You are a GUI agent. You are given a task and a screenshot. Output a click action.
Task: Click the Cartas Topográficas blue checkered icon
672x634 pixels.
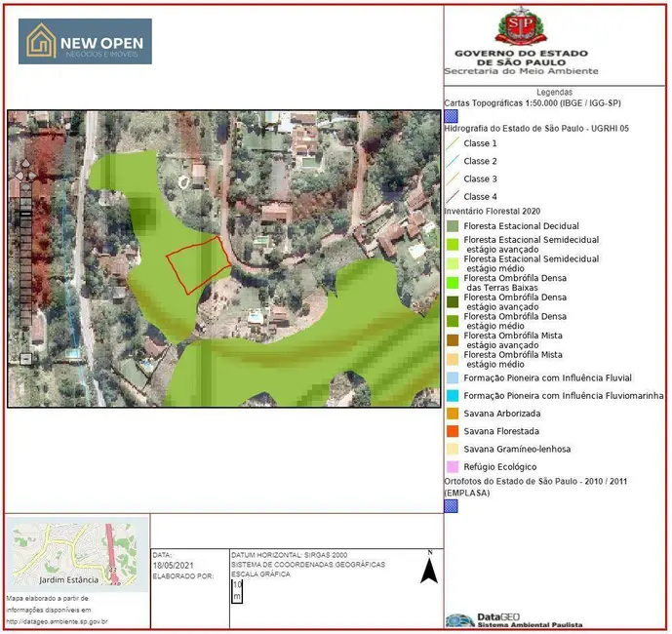click(x=451, y=117)
